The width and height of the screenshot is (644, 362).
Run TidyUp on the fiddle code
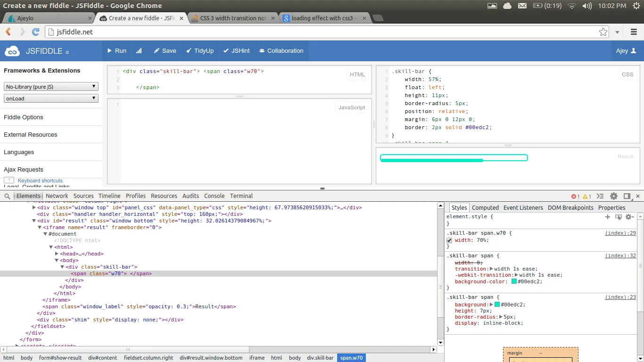point(200,51)
